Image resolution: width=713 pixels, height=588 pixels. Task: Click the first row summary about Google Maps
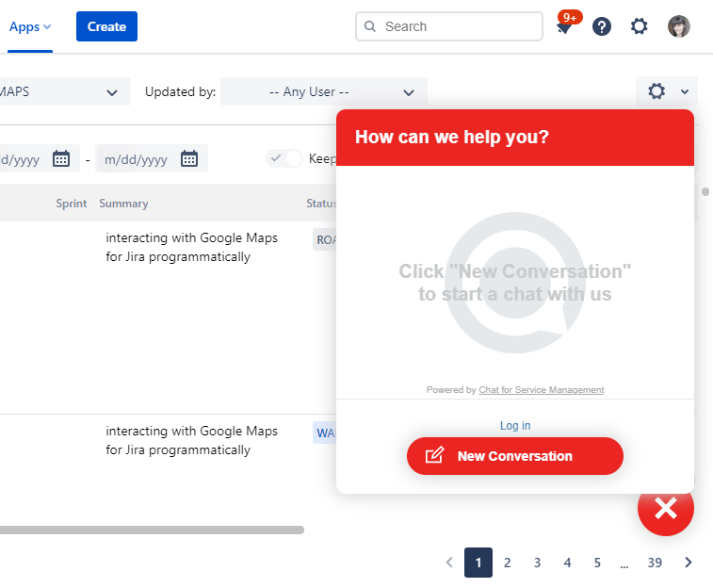(x=191, y=247)
